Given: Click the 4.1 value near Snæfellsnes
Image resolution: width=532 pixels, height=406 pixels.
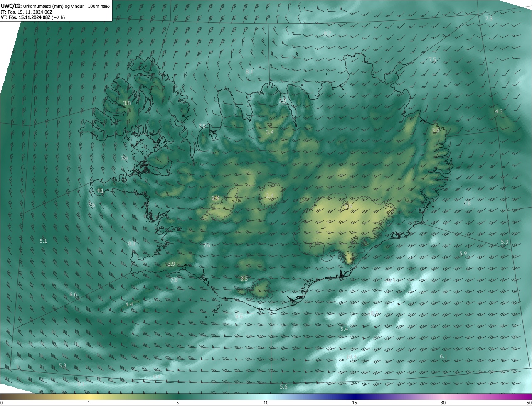Looking at the screenshot, I should (100, 191).
